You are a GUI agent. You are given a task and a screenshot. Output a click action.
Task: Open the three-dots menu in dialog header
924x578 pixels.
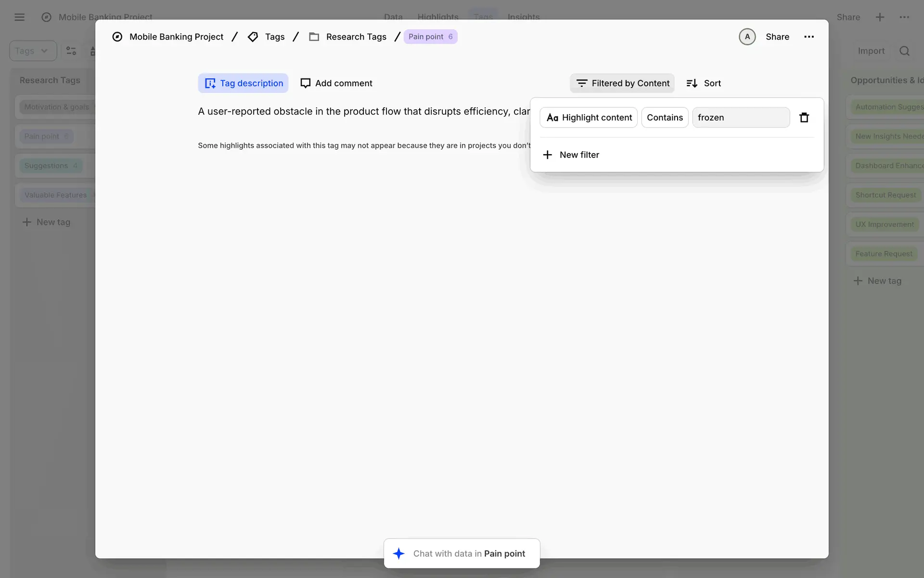[x=809, y=37]
